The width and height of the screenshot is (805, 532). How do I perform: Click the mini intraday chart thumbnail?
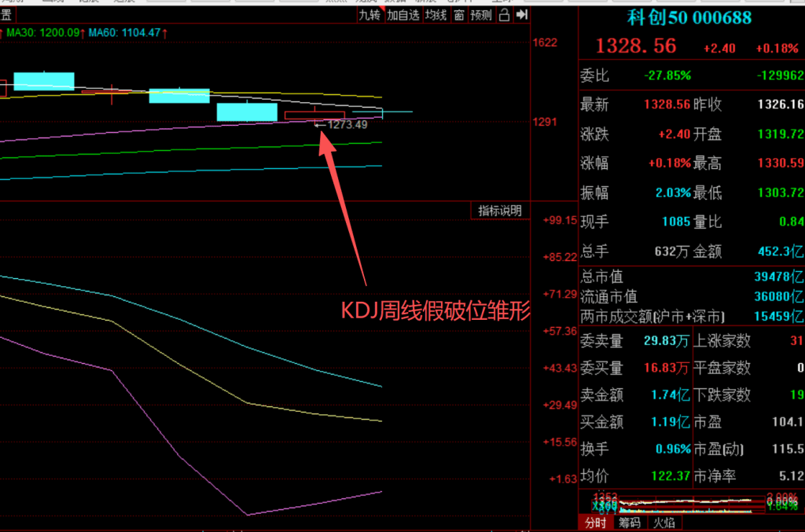691,503
